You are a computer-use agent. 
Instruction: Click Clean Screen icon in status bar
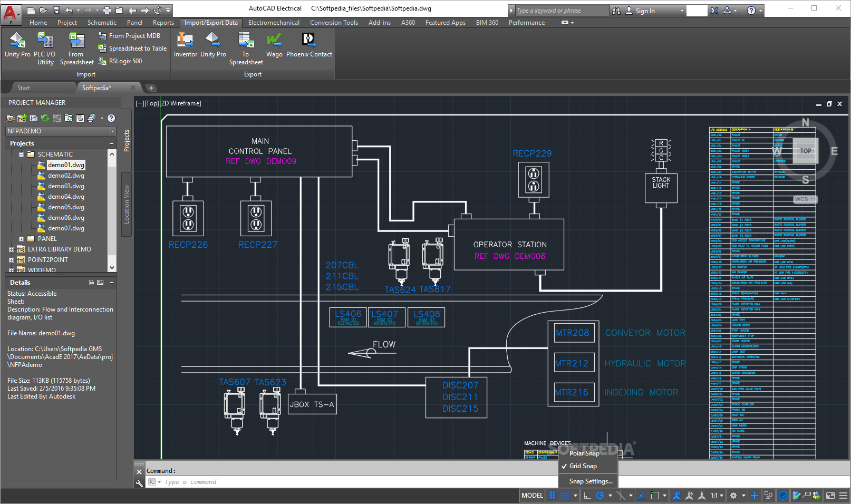830,496
